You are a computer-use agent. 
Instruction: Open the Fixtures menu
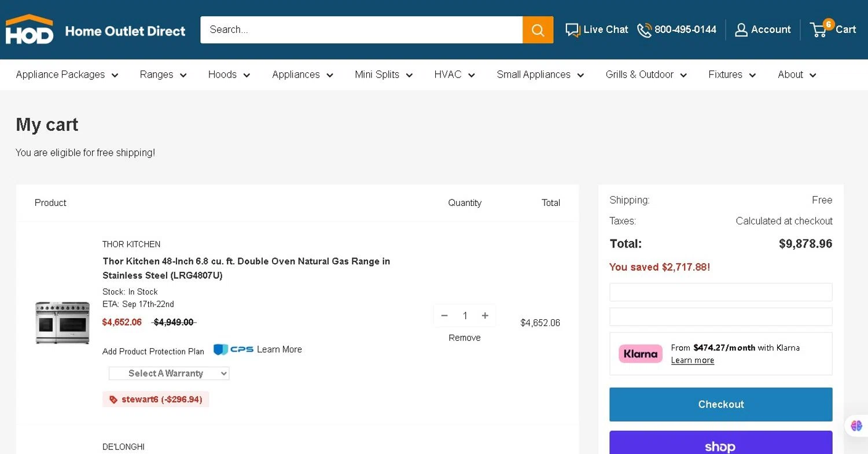tap(732, 75)
